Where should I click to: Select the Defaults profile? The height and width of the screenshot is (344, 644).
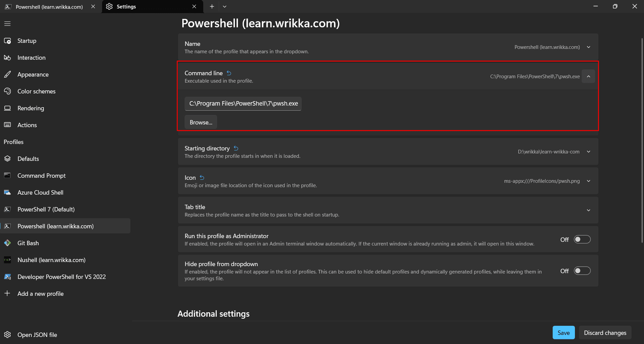[x=65, y=159]
